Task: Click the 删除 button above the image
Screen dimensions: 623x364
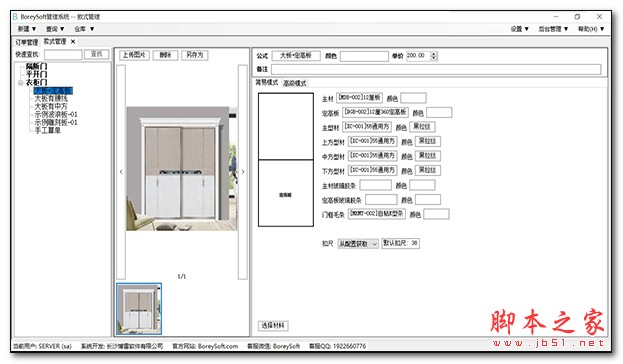Action: click(x=165, y=55)
